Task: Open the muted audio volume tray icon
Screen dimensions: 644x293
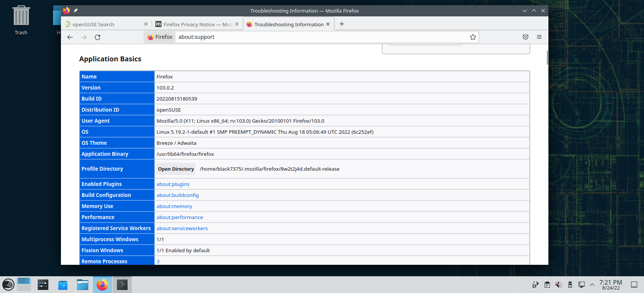Action: [559, 285]
